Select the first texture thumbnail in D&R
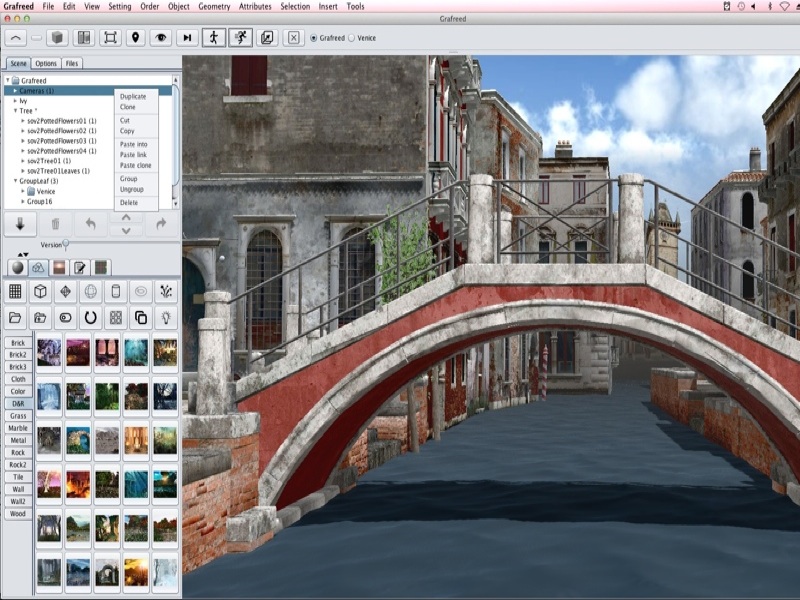 [x=49, y=353]
